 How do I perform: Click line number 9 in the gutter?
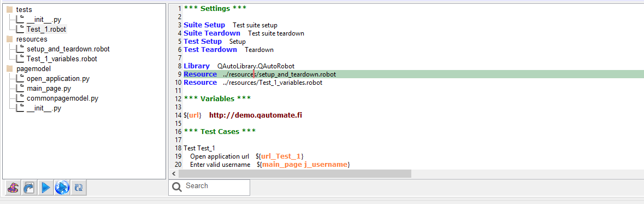[x=180, y=74]
